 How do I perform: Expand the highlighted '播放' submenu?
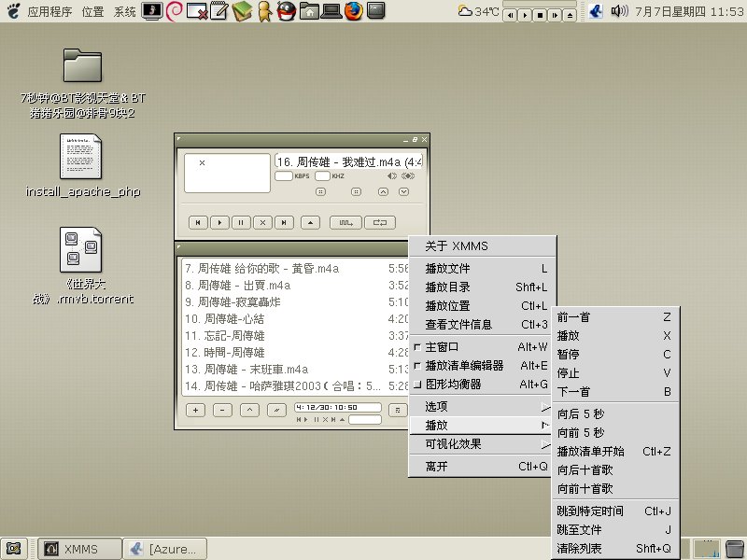click(x=482, y=426)
